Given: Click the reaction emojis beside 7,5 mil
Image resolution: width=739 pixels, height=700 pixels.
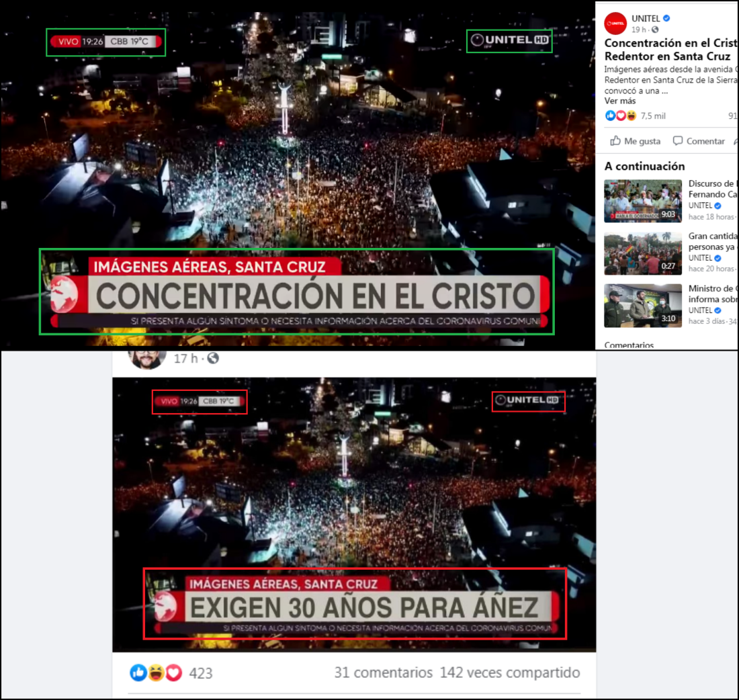Looking at the screenshot, I should click(621, 116).
